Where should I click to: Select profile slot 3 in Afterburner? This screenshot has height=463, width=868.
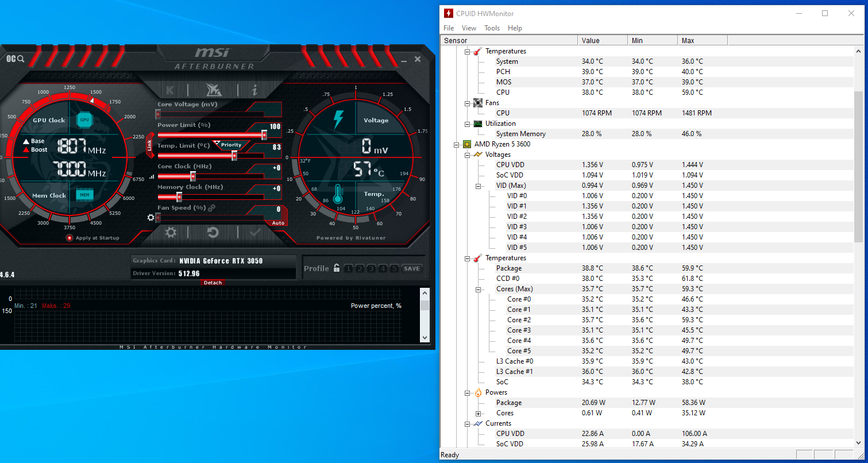click(371, 268)
